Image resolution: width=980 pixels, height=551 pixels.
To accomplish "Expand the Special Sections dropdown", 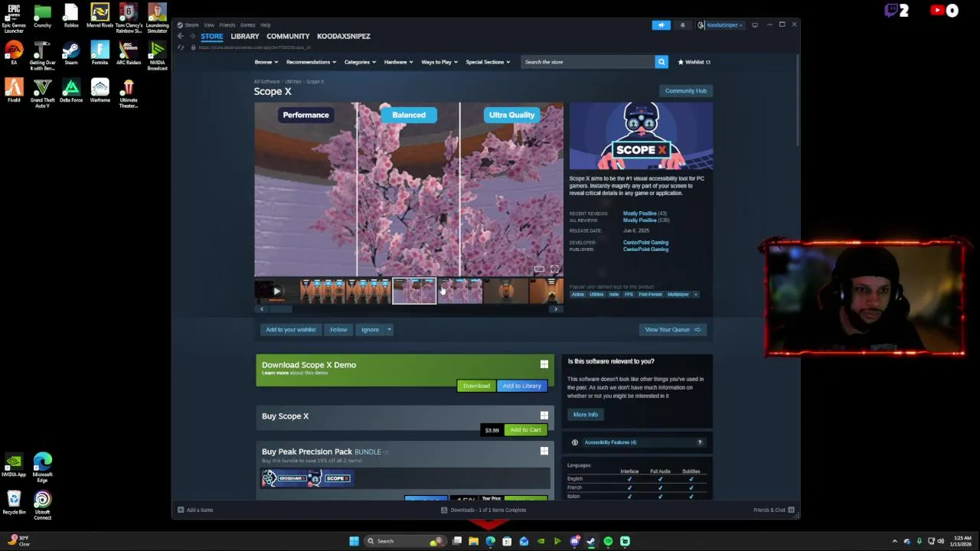I will 488,62.
